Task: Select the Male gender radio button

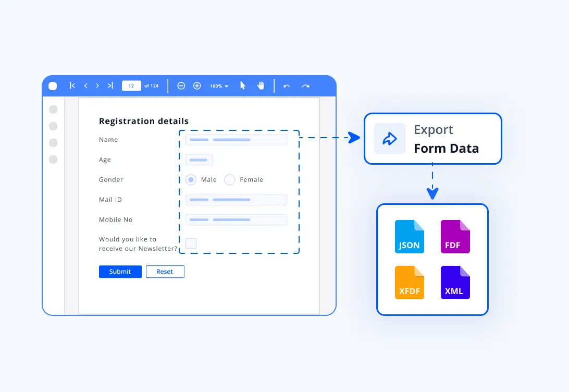Action: (191, 179)
